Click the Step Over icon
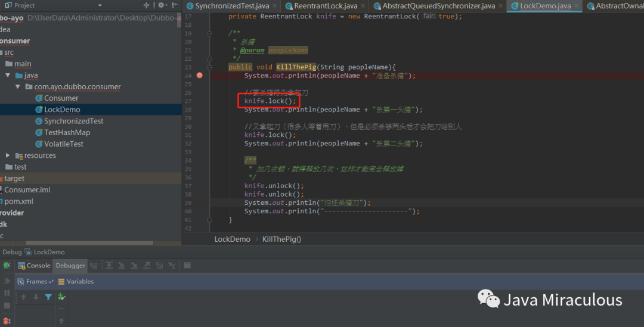Screen dimensions: 644x327 point(109,266)
